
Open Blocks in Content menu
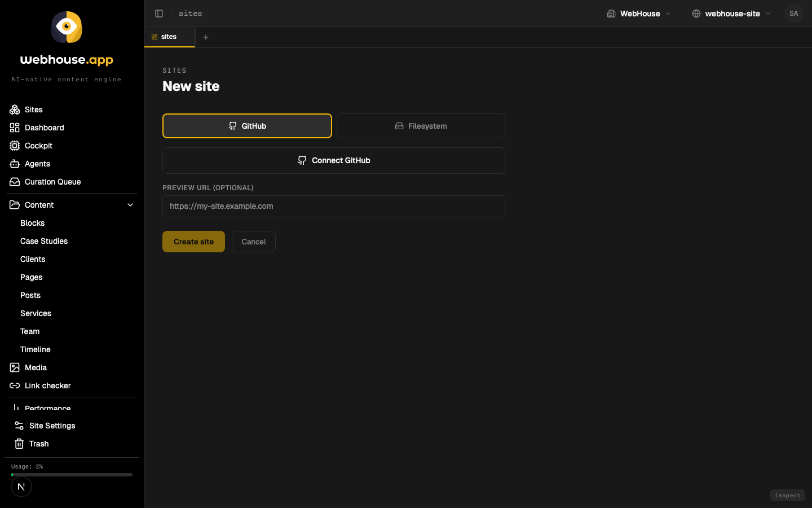click(x=33, y=223)
